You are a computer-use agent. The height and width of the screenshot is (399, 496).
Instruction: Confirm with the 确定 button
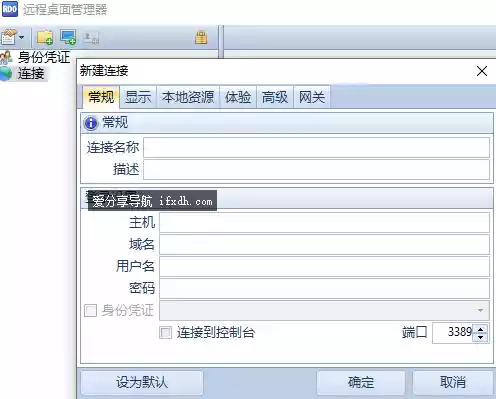[361, 382]
